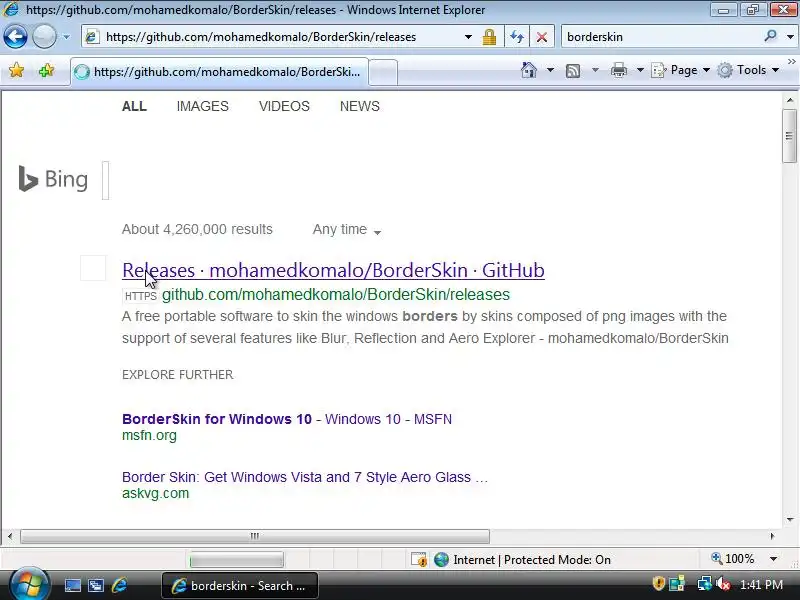
Task: Click the Show Desktop quick launch icon
Action: click(72, 586)
